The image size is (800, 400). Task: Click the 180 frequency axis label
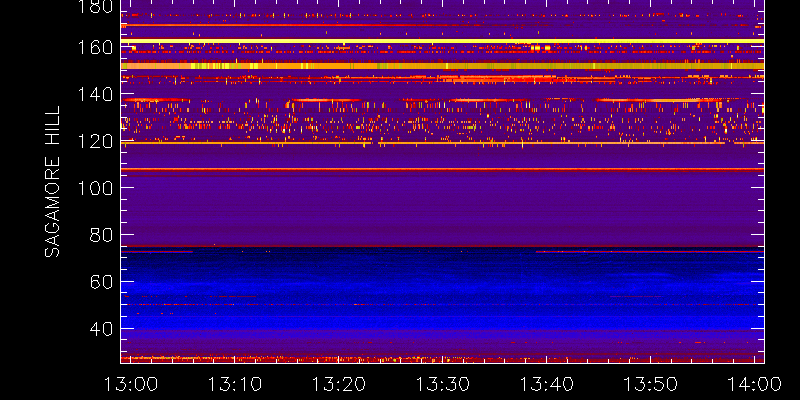tap(95, 6)
